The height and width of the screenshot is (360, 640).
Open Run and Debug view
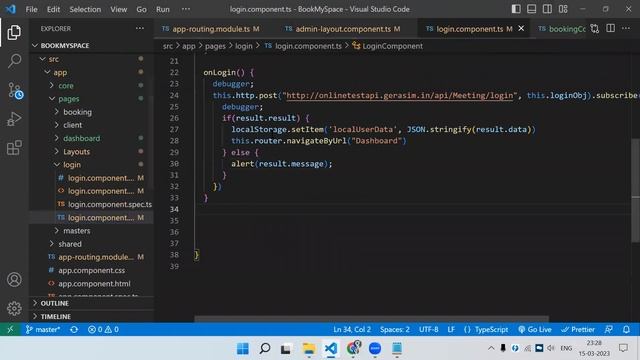(x=14, y=119)
